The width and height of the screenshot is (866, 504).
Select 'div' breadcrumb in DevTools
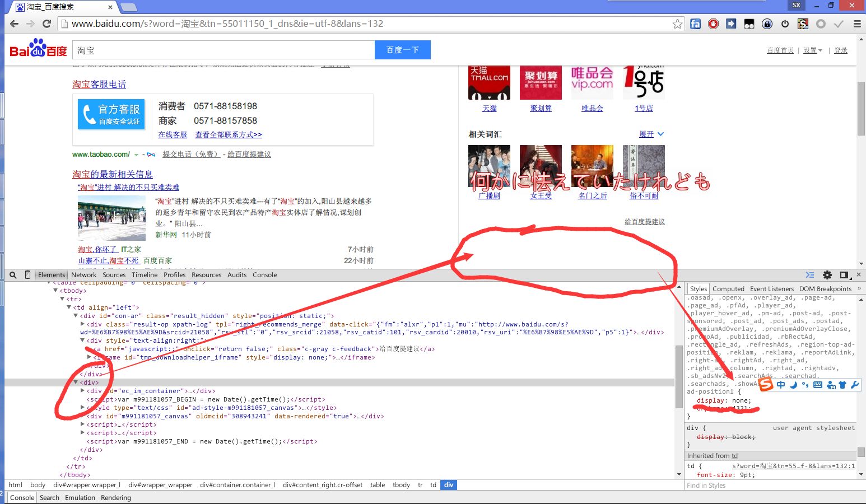pos(449,485)
